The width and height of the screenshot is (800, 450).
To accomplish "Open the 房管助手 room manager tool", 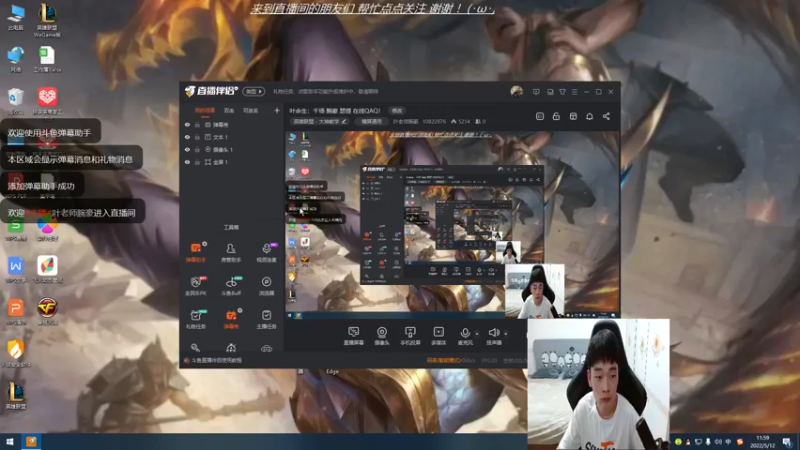I will 231,252.
